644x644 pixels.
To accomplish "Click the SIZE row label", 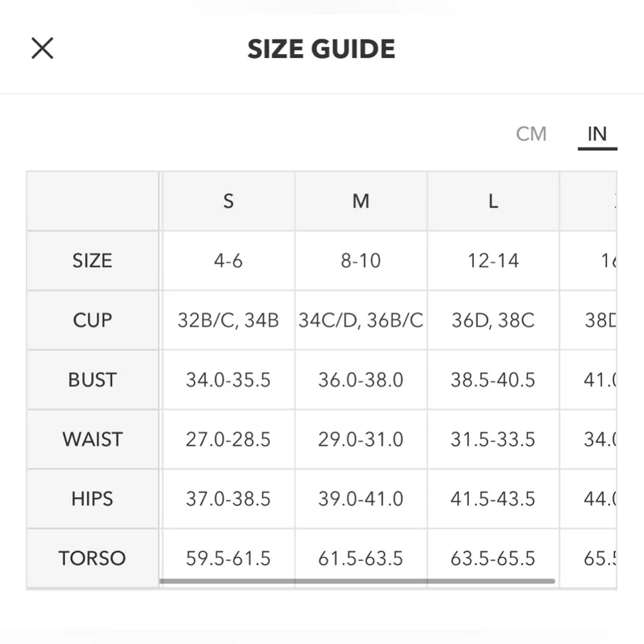I will (x=92, y=261).
